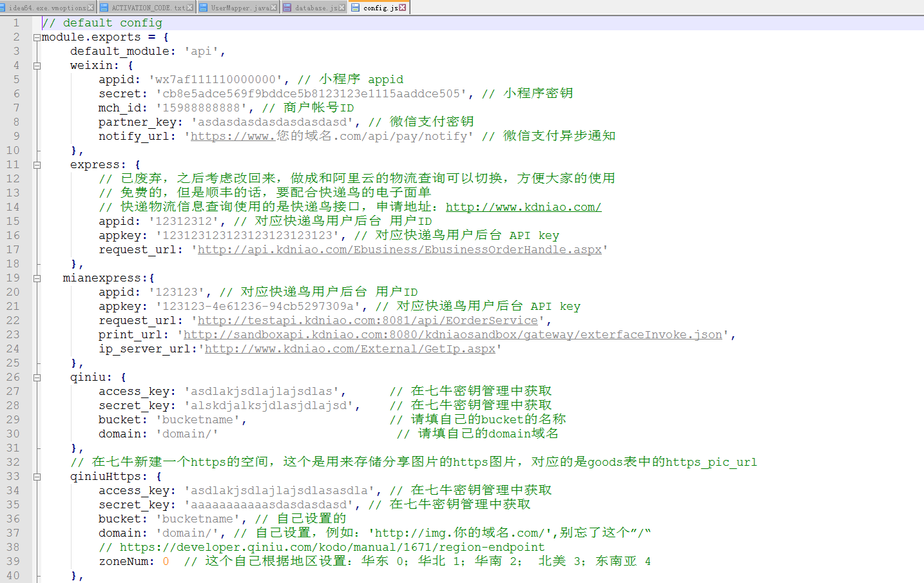This screenshot has width=924, height=583.
Task: Switch to the idea64.exe.vmoptions tab
Action: click(x=47, y=8)
